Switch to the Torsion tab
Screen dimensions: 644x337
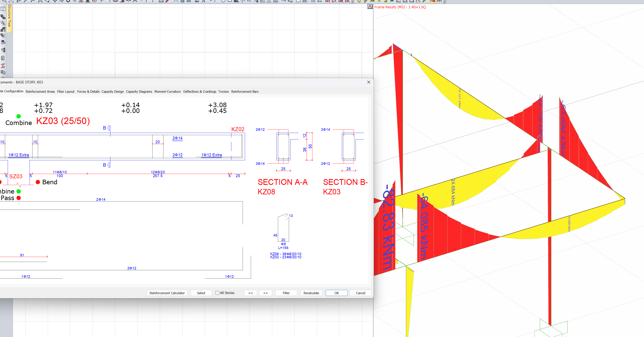pyautogui.click(x=223, y=92)
